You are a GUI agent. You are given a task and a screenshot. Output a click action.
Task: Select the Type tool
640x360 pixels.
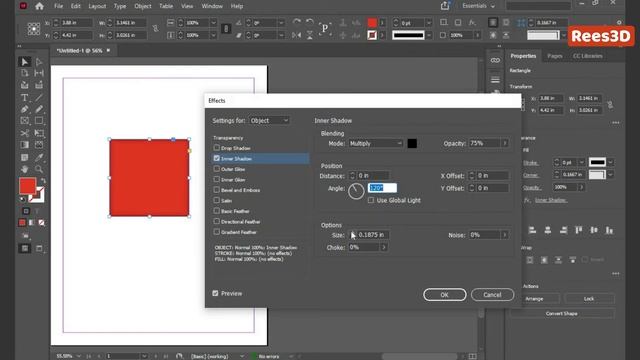point(24,98)
